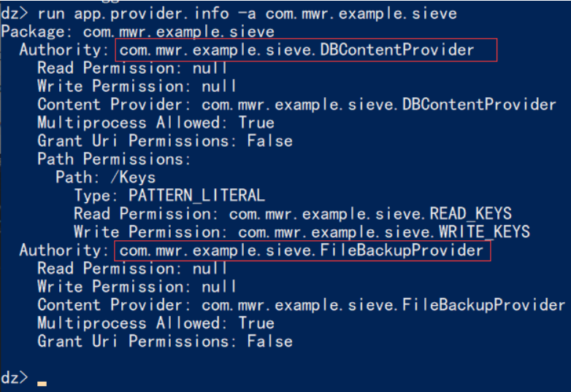Click the first Read Permission: null line
Image resolution: width=571 pixels, height=392 pixels.
132,68
